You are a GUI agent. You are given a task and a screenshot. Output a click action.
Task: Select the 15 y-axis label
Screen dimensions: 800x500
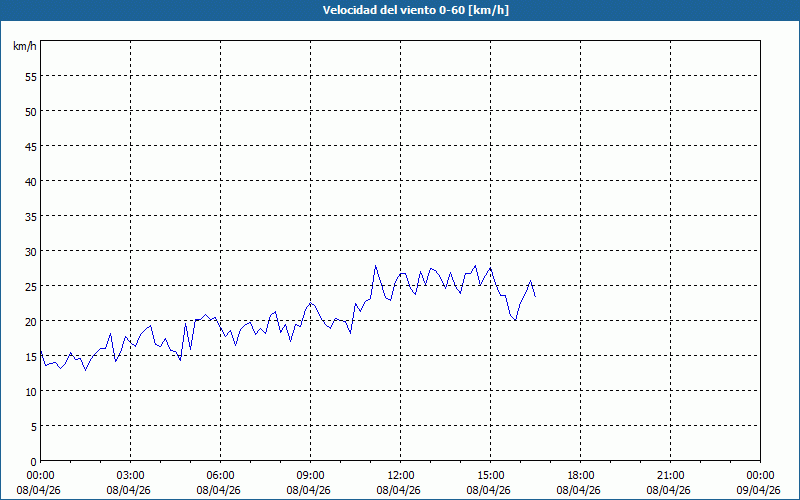point(30,356)
